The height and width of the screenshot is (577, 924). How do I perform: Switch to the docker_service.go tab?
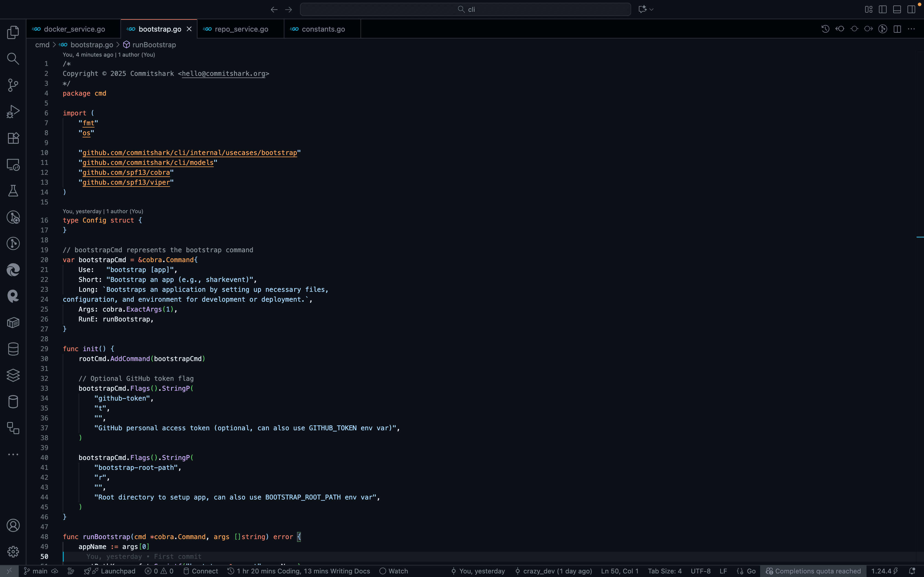pyautogui.click(x=74, y=29)
